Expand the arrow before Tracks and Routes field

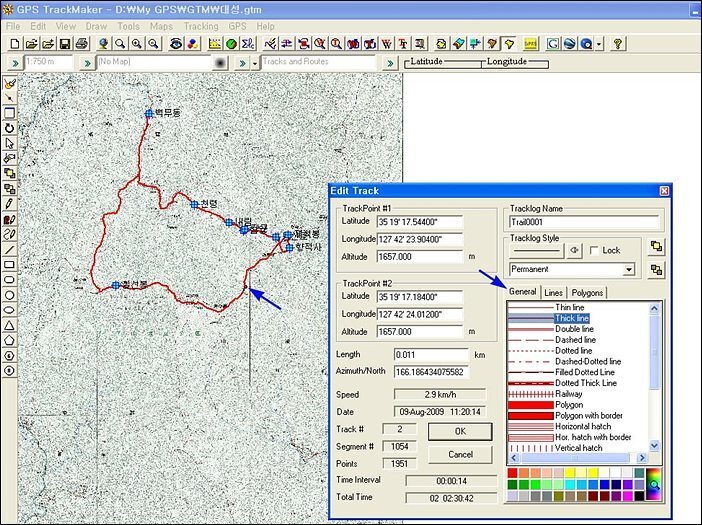coord(255,63)
